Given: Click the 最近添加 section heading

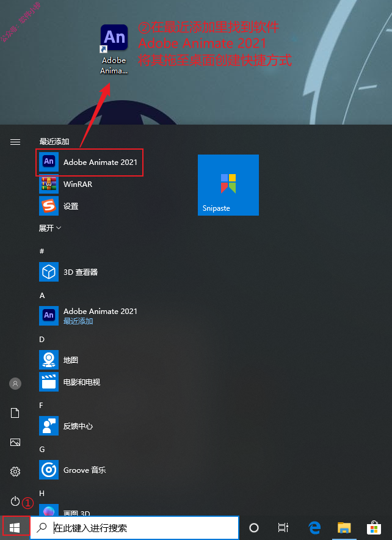Looking at the screenshot, I should (x=54, y=142).
